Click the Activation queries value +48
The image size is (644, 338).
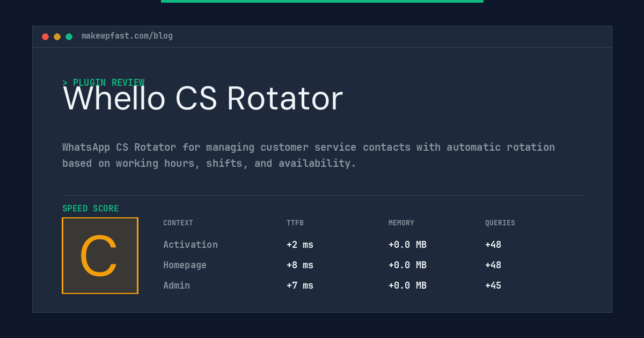point(493,245)
